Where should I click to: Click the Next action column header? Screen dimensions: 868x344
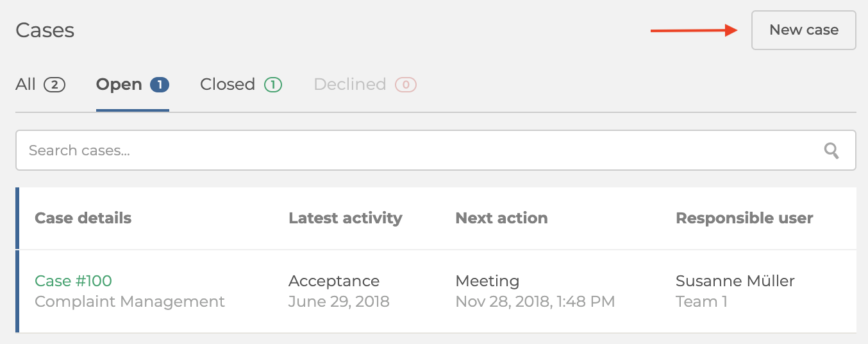(501, 218)
